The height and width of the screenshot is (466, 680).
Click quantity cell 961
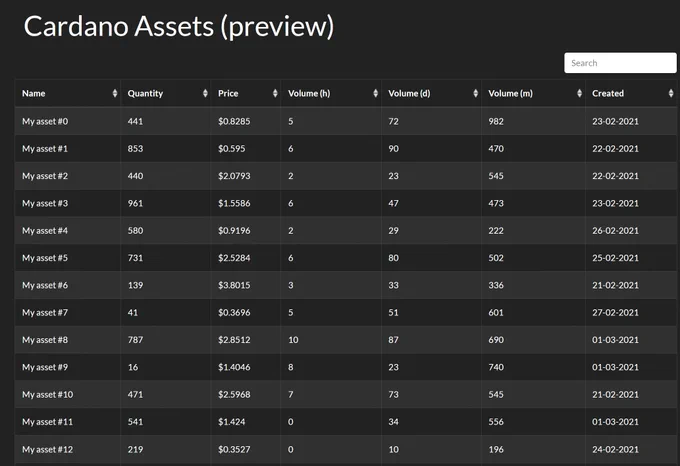tap(135, 203)
